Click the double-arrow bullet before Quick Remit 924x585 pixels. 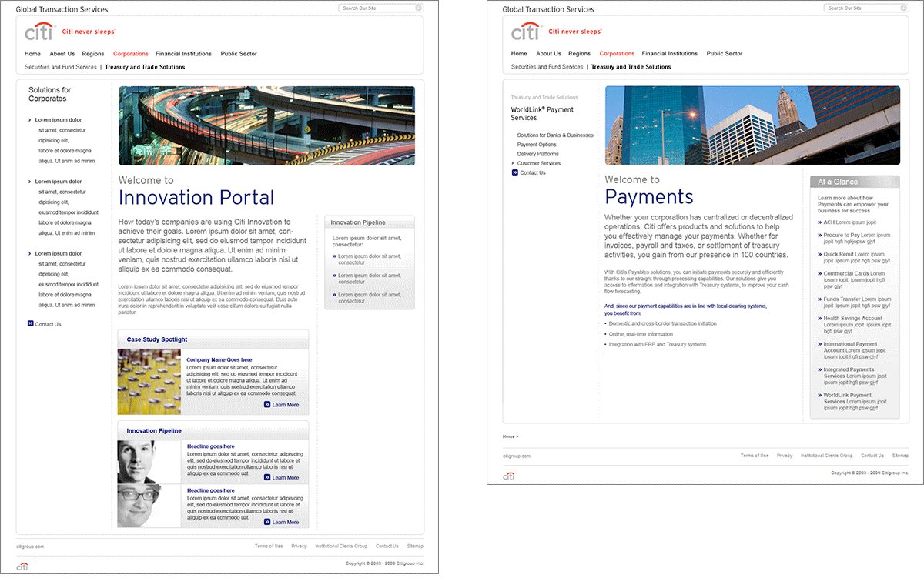pos(820,254)
